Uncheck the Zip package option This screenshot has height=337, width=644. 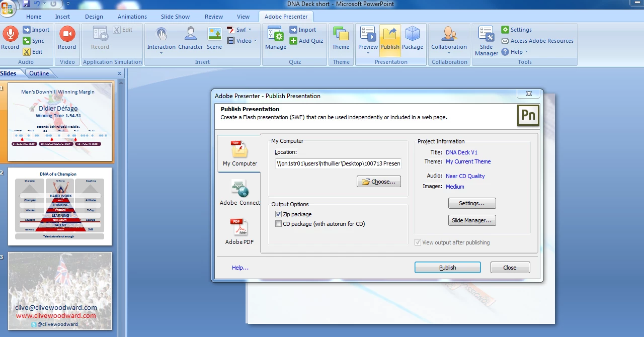278,214
